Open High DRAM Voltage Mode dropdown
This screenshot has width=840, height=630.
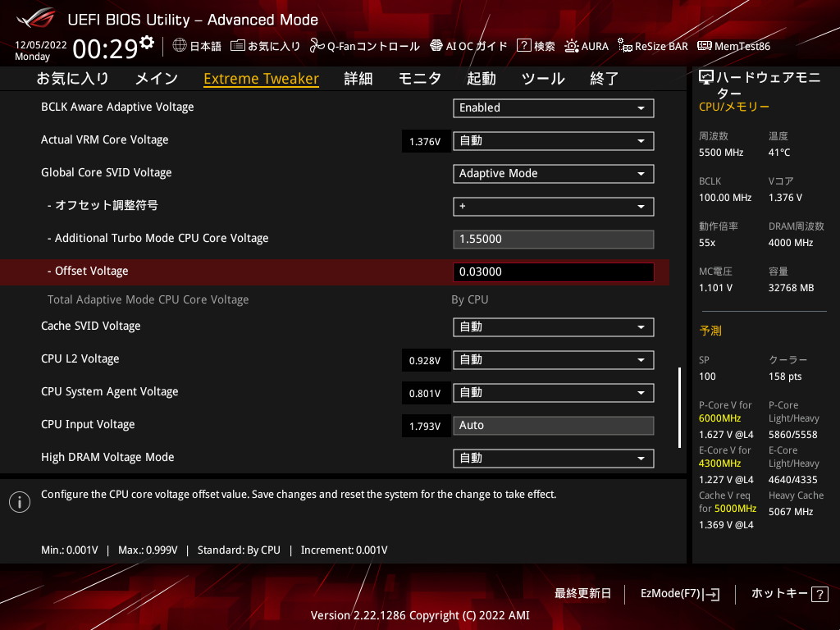(x=554, y=458)
